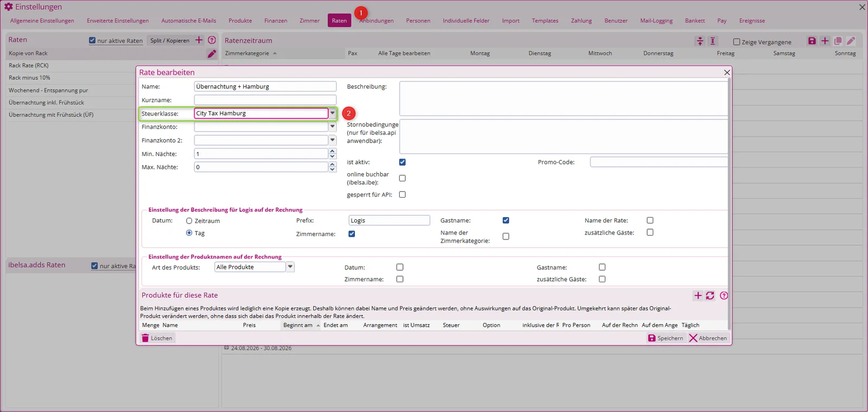Image resolution: width=868 pixels, height=412 pixels.
Task: Save the Ratenzeitraum with the disk icon
Action: [812, 41]
